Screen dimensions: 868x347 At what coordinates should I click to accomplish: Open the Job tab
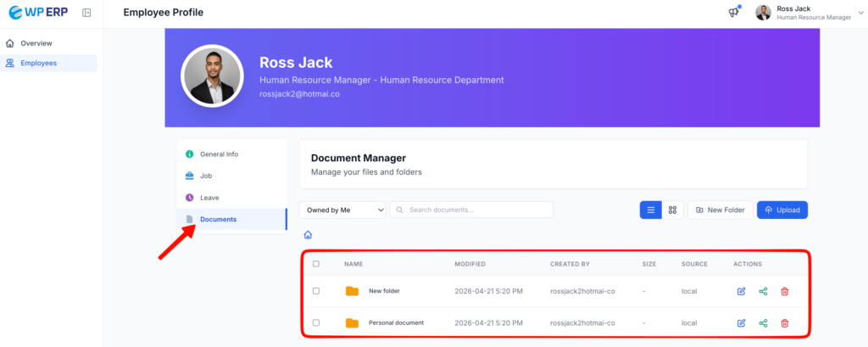[206, 176]
